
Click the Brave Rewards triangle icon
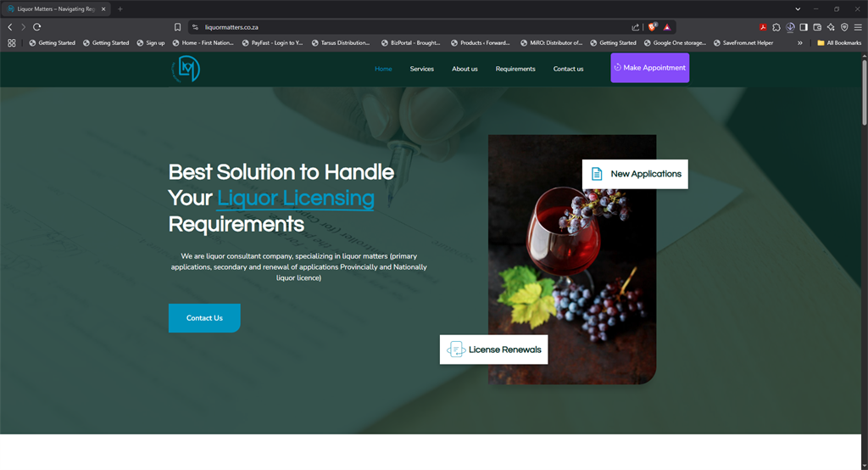click(x=667, y=27)
